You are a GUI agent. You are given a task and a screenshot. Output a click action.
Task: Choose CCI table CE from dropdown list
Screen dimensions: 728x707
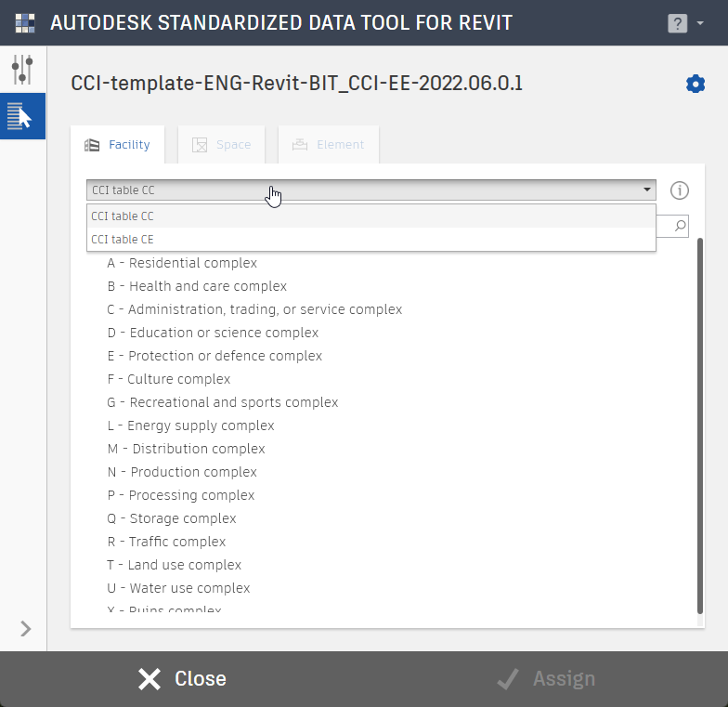tap(371, 240)
